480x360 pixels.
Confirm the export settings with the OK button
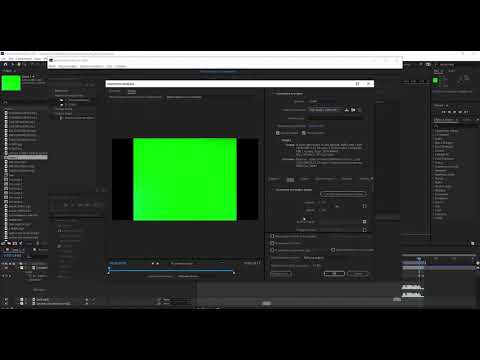(334, 274)
